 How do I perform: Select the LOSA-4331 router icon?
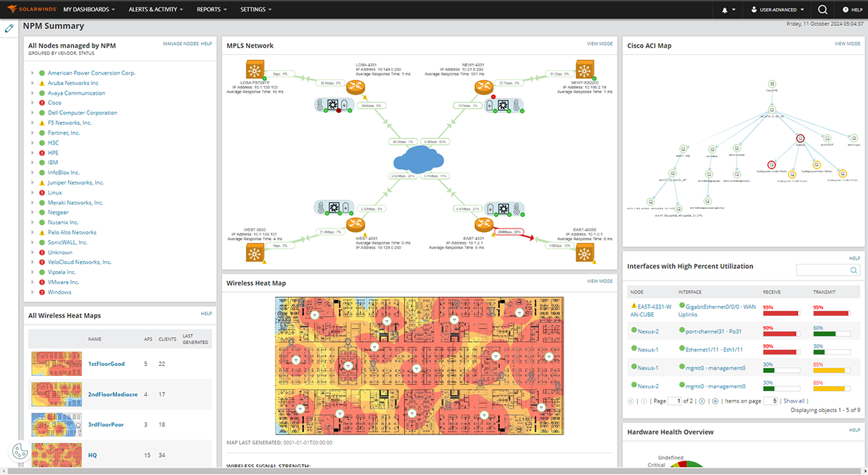355,87
